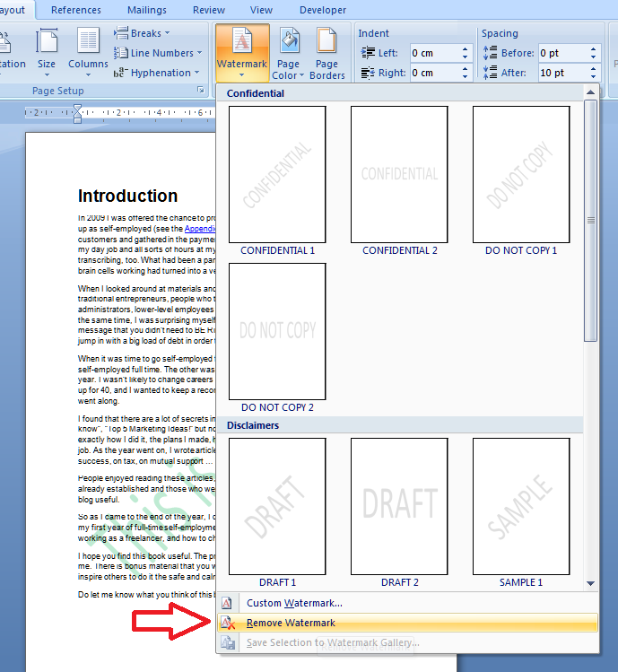Click the Watermark button icon
This screenshot has width=618, height=672.
click(x=242, y=41)
